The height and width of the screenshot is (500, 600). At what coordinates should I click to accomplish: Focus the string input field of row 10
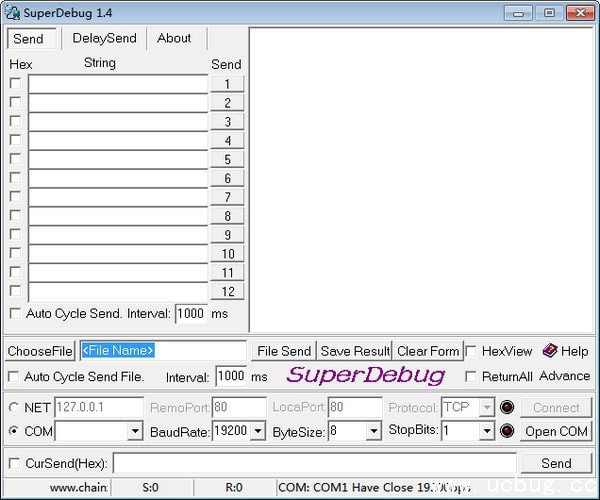point(118,254)
